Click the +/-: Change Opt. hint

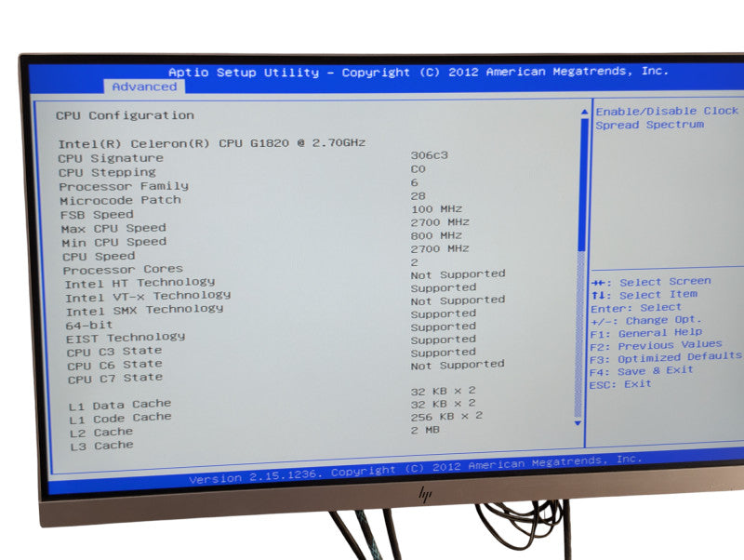645,321
